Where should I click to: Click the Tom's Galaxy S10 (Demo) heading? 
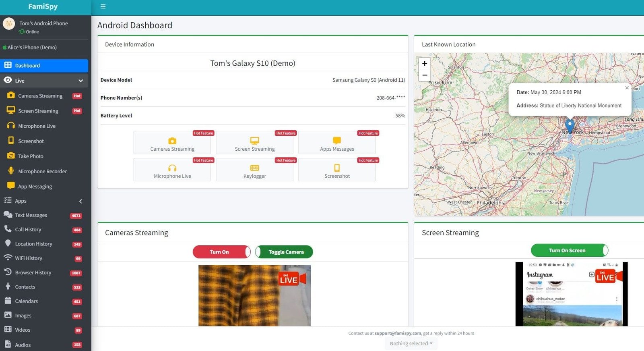[253, 63]
